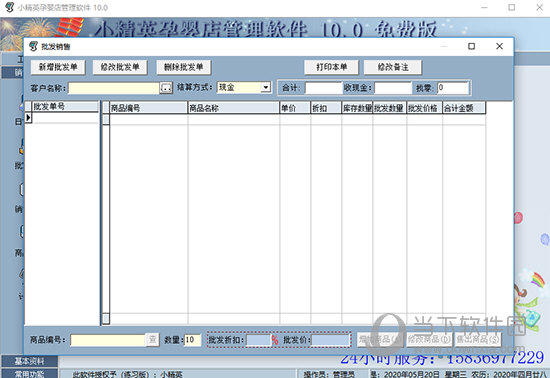Screen dimensions: 550x378
Task: Click the 删除批发单 button
Action: [183, 67]
